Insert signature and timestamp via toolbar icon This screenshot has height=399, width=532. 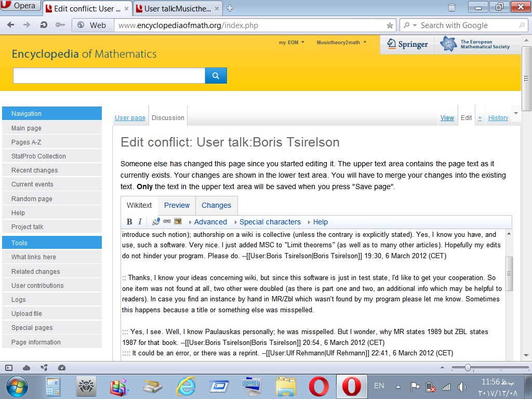point(156,222)
